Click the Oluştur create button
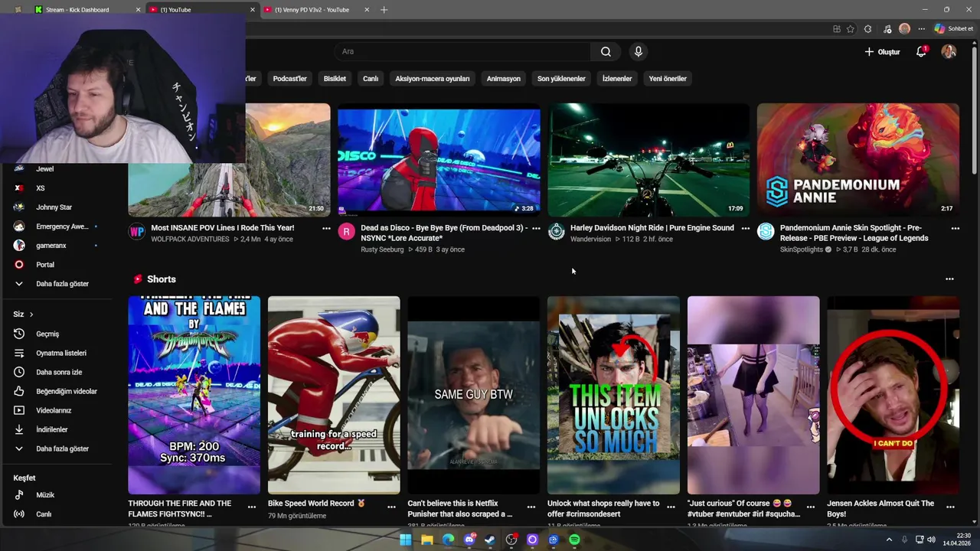 (883, 51)
